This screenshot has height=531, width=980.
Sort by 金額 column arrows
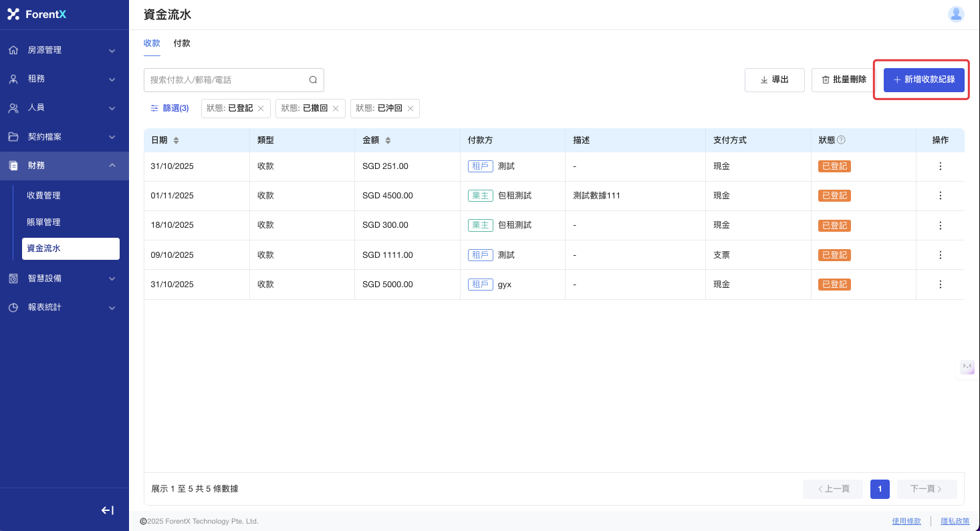point(388,140)
